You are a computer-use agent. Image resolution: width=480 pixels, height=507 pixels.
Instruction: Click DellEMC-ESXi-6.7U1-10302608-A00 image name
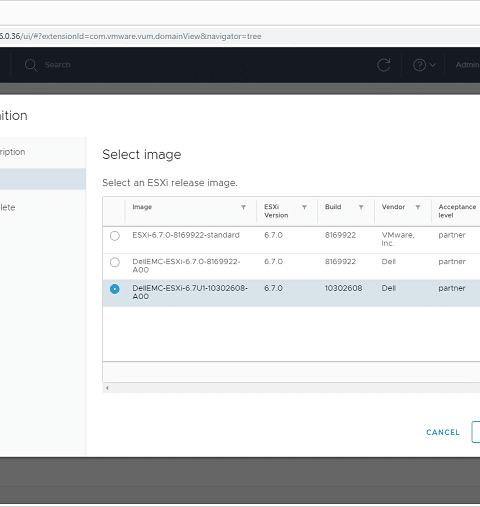(190, 292)
